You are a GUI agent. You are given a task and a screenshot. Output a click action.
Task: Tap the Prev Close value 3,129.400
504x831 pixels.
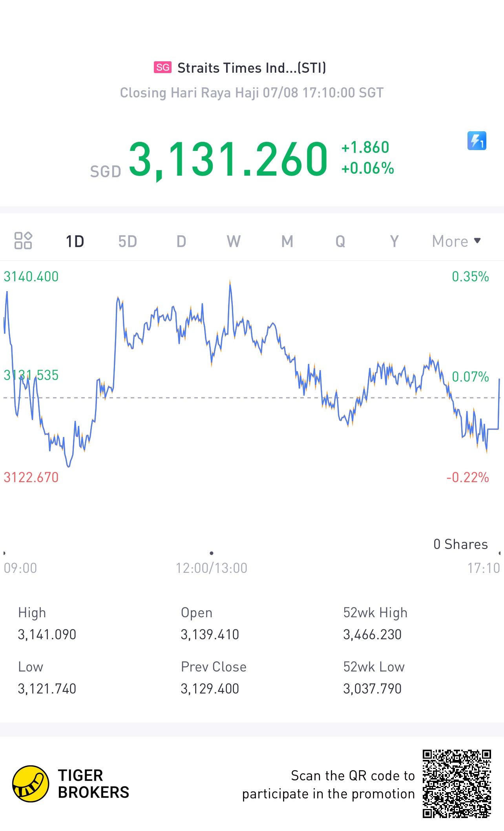[x=210, y=689]
